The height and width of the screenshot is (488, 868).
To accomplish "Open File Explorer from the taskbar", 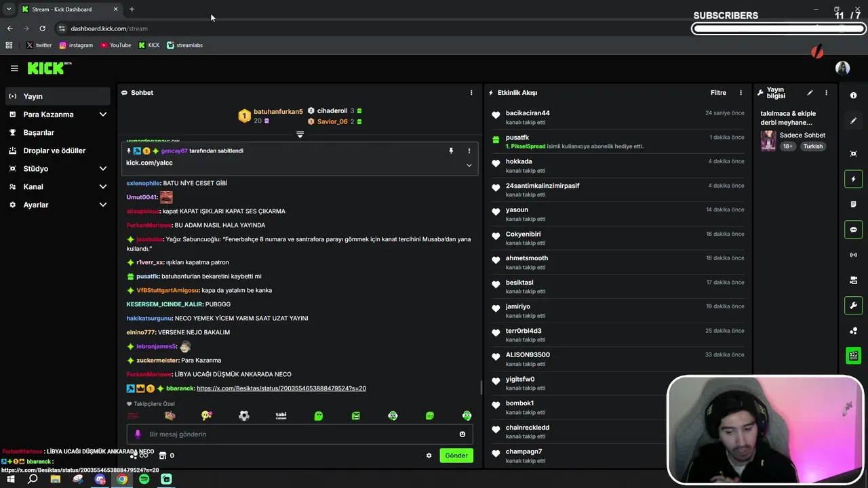I will 56,479.
